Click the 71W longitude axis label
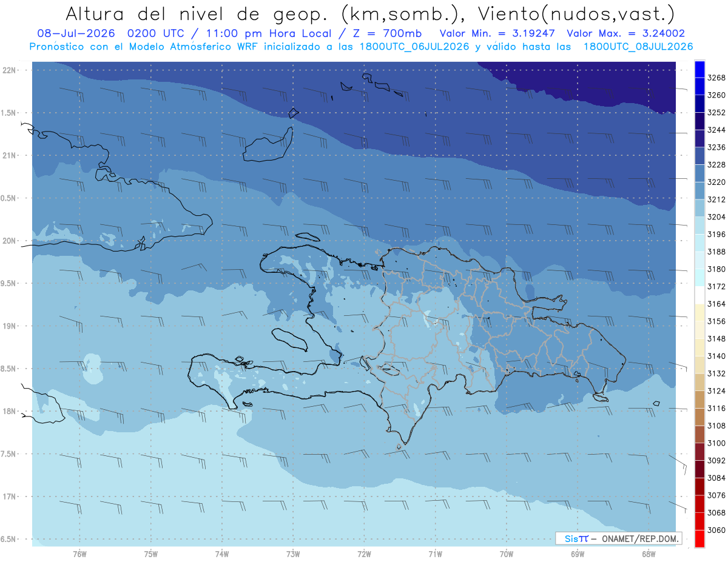The image size is (728, 562). click(435, 554)
